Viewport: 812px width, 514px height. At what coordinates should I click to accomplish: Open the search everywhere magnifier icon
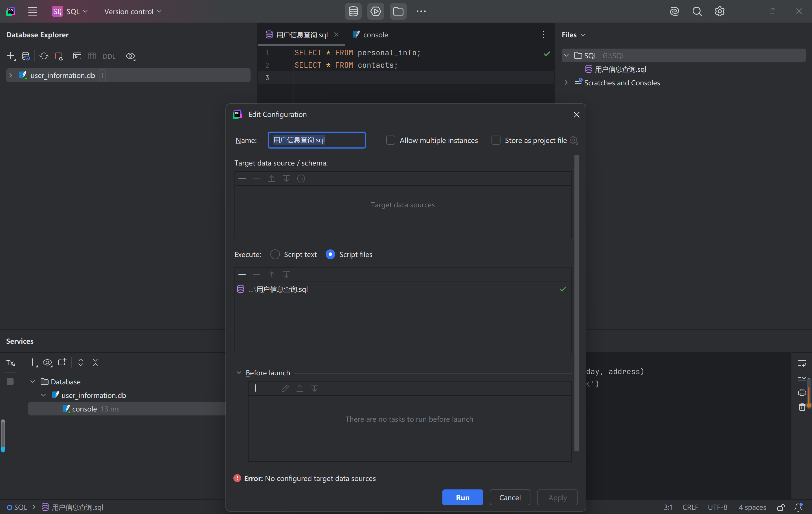pos(697,12)
